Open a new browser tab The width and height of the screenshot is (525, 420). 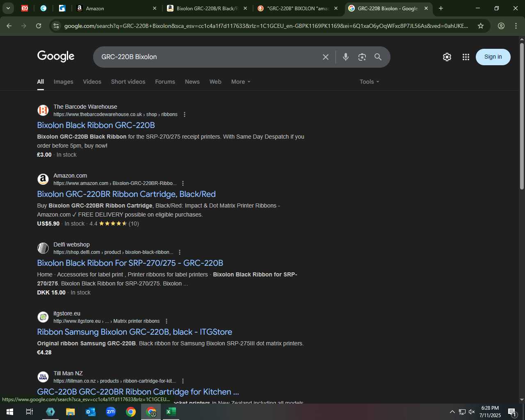click(x=441, y=8)
